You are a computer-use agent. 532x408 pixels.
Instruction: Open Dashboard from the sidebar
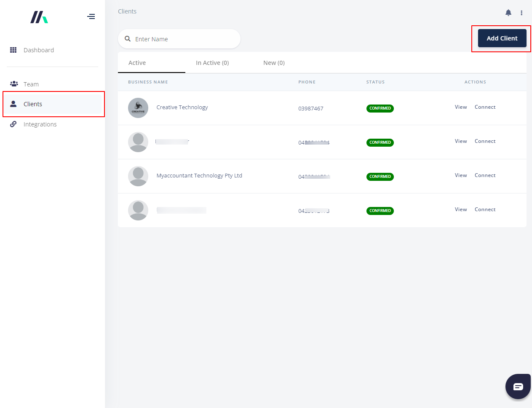pos(38,50)
